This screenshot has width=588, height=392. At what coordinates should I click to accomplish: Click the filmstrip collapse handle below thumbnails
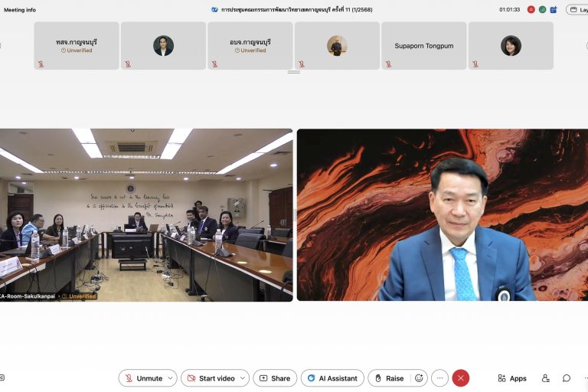[x=294, y=72]
